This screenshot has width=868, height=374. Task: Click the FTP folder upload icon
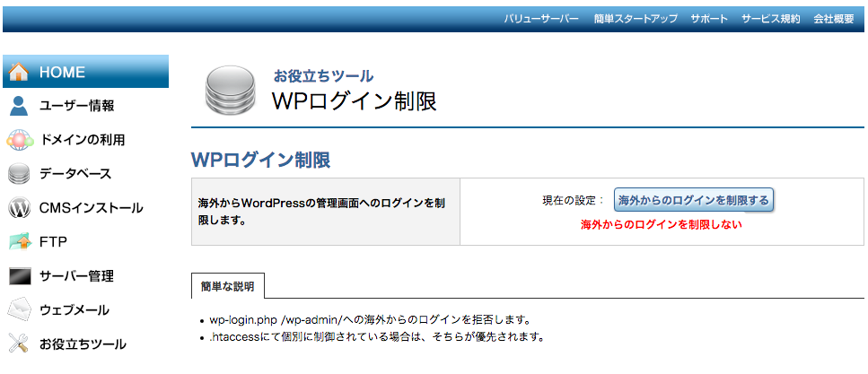(x=19, y=242)
